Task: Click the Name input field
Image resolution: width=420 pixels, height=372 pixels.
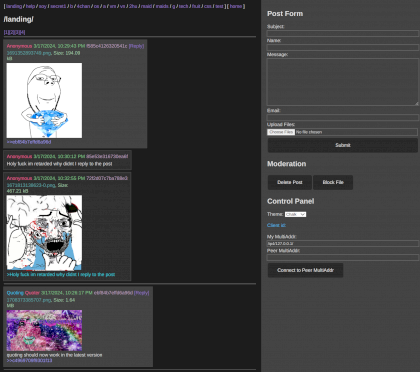Action: click(343, 47)
